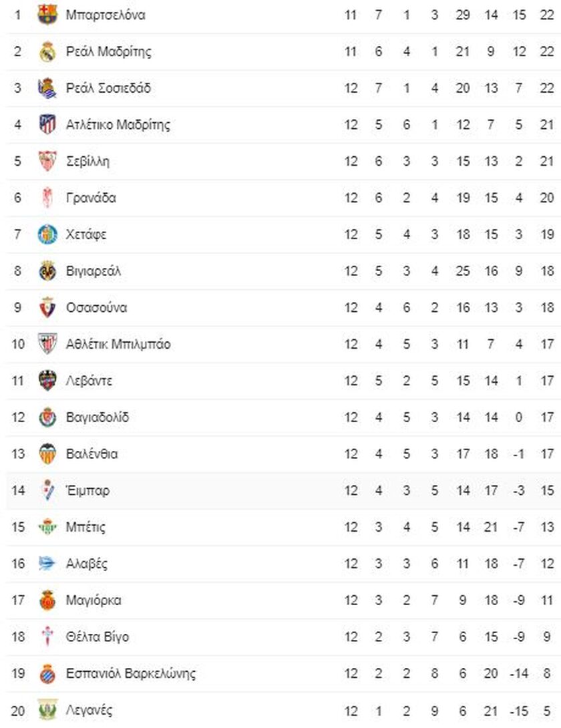Click the Espanyol club badge
This screenshot has height=728, width=561.
[47, 673]
